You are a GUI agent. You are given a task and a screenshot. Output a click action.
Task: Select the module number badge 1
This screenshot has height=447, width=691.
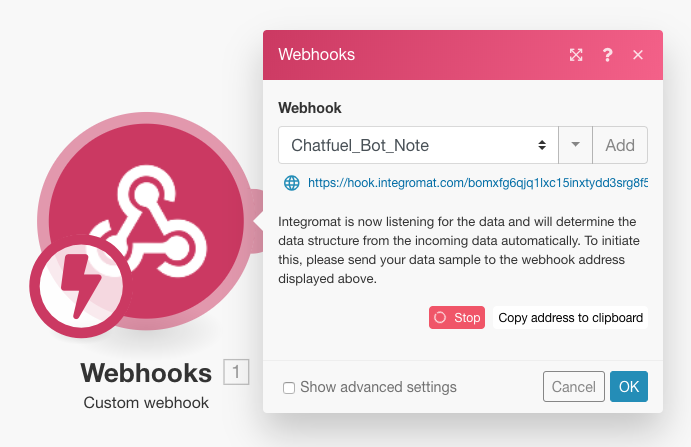(x=236, y=372)
